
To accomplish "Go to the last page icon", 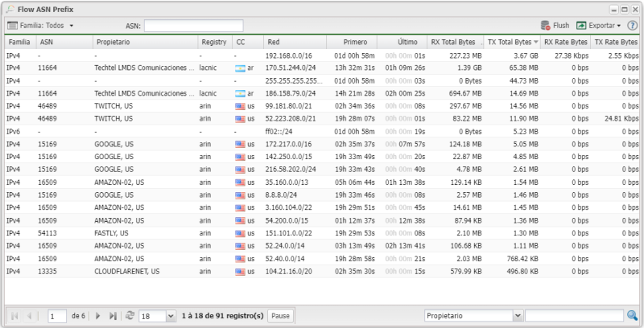I will click(113, 316).
